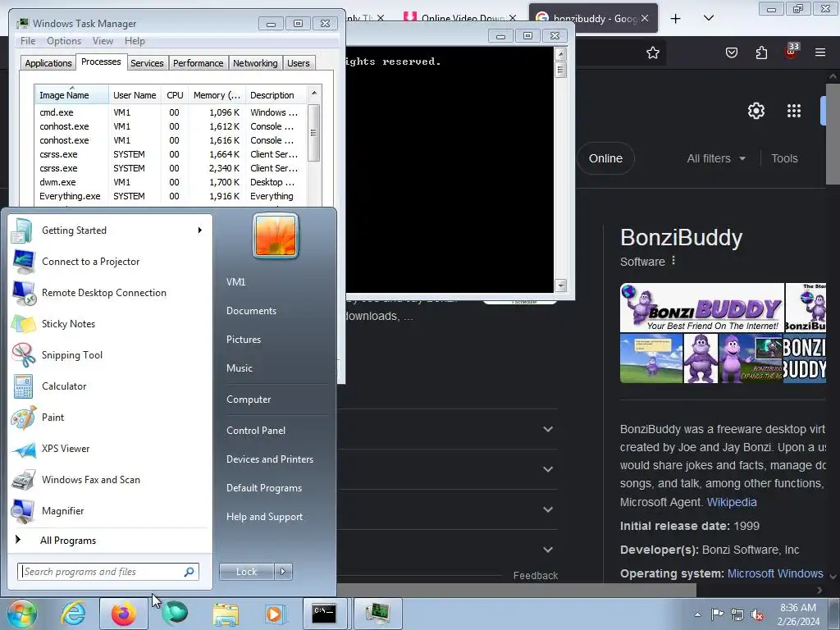Screen dimensions: 840x630
Task: Click the volume muted tray icon
Action: (757, 614)
